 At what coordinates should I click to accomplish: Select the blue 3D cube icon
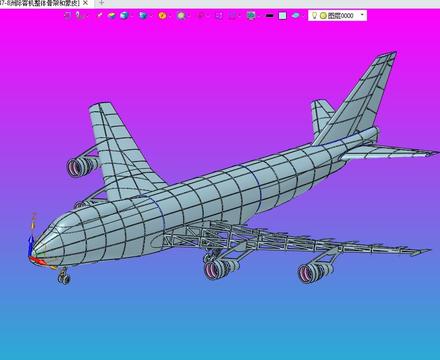[x=124, y=15]
